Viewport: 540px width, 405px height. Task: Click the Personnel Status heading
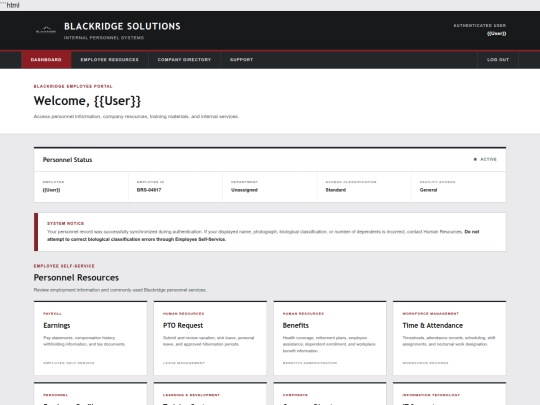(x=68, y=160)
